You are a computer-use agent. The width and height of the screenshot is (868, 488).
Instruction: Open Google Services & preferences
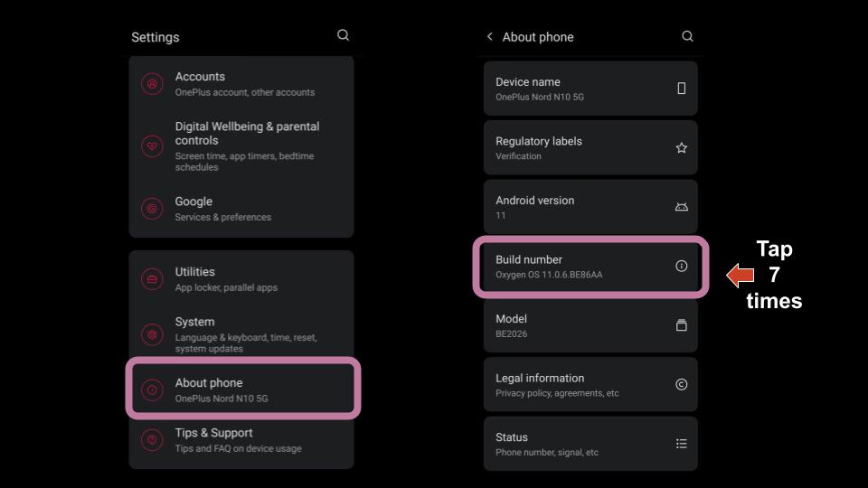tap(241, 209)
